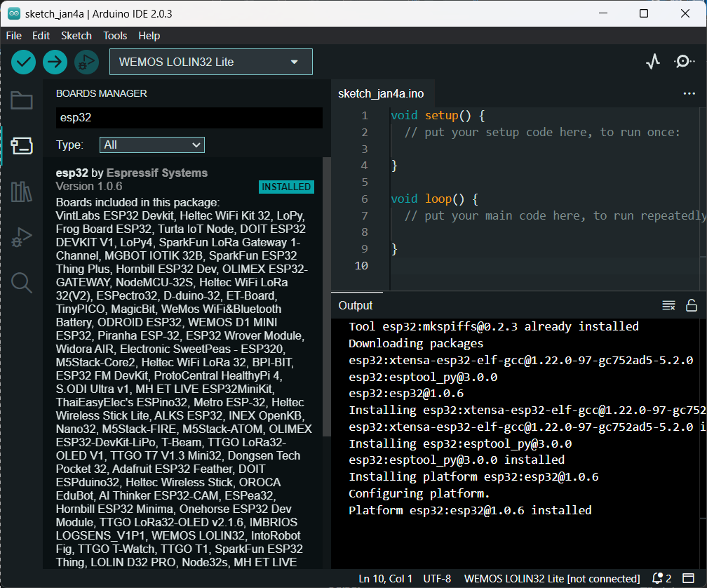Open the Sketchbook folder sidebar icon
Screen dimensions: 707x588
pos(22,100)
